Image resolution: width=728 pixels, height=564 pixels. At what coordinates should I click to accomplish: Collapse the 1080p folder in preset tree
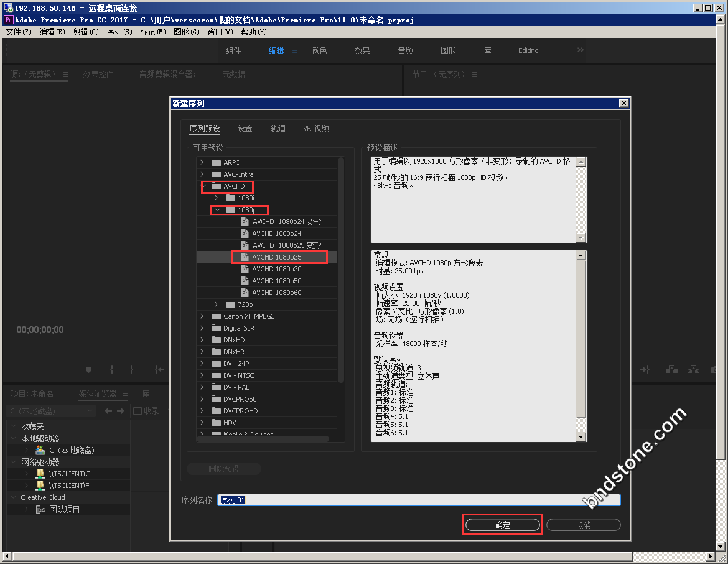pos(217,210)
